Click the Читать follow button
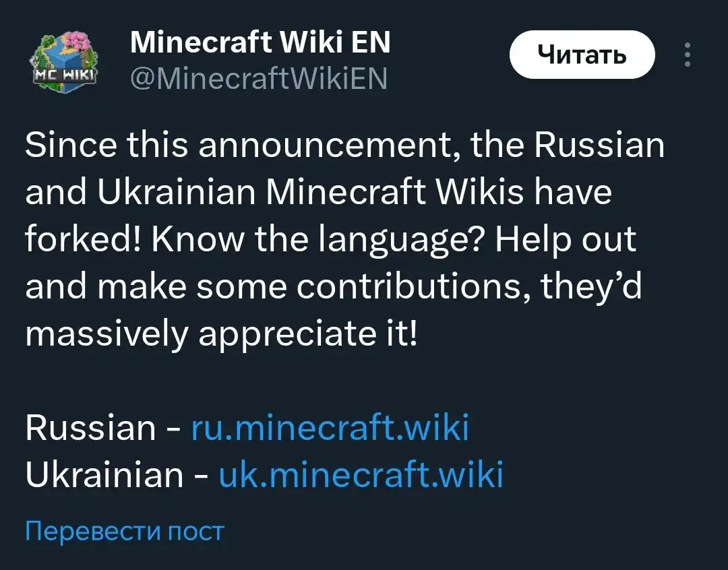The height and width of the screenshot is (570, 728). click(x=582, y=55)
